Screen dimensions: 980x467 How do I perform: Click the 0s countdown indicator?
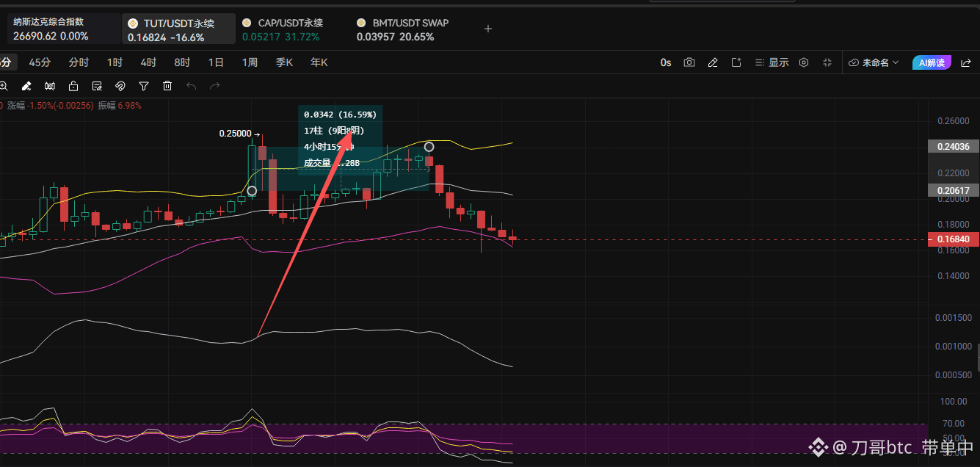666,62
